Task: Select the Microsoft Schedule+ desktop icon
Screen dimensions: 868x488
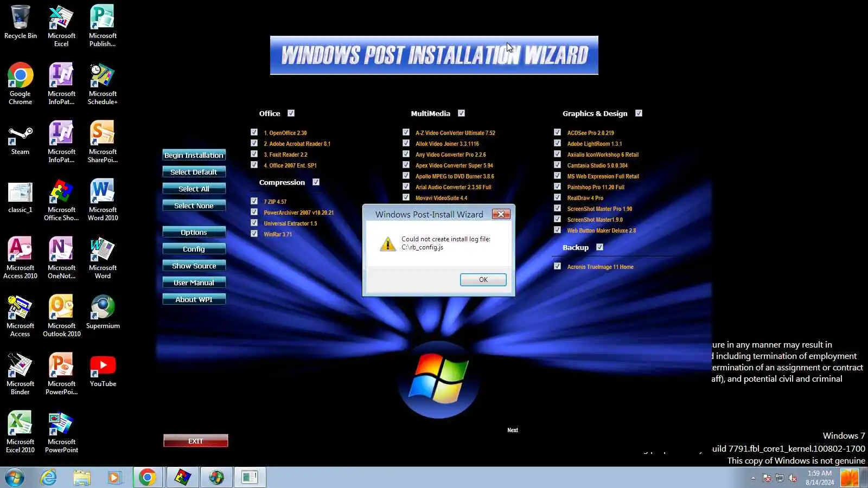Action: pyautogui.click(x=103, y=84)
